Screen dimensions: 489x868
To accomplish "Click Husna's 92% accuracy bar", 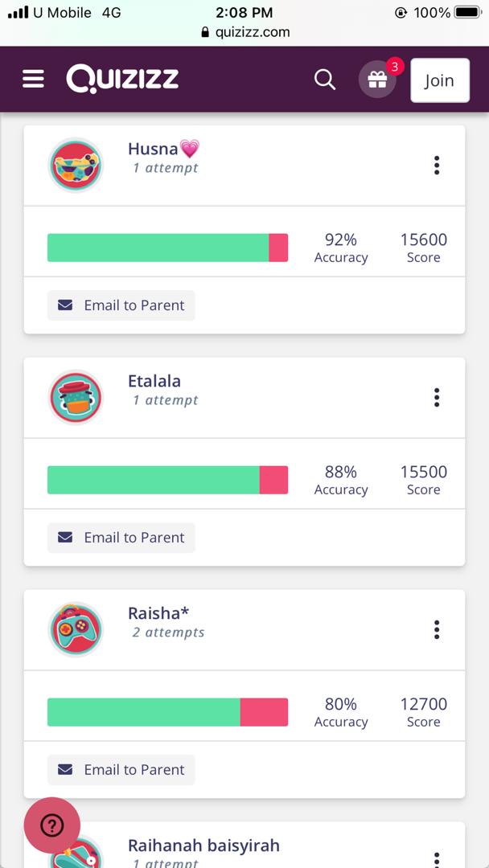I will pyautogui.click(x=158, y=248).
